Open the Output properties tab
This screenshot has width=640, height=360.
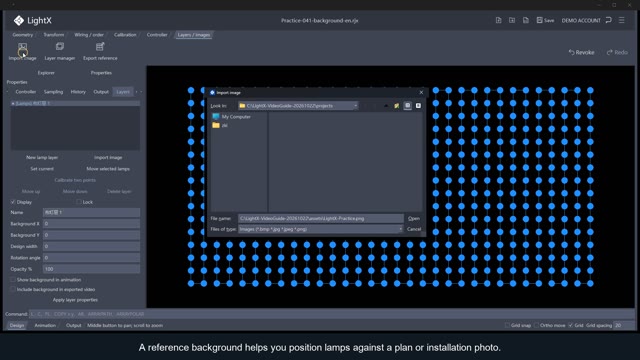click(x=101, y=92)
